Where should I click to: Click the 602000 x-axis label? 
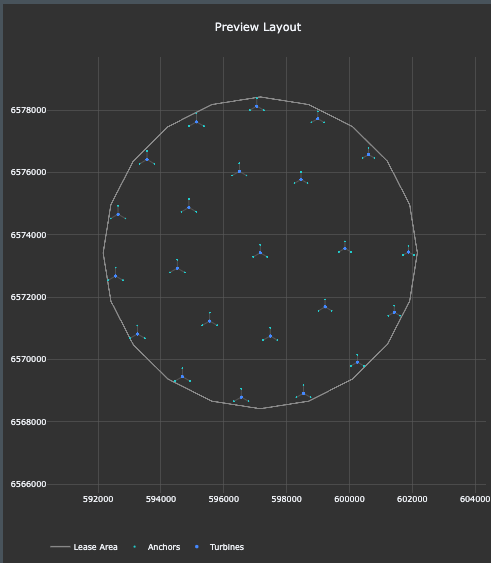point(412,499)
